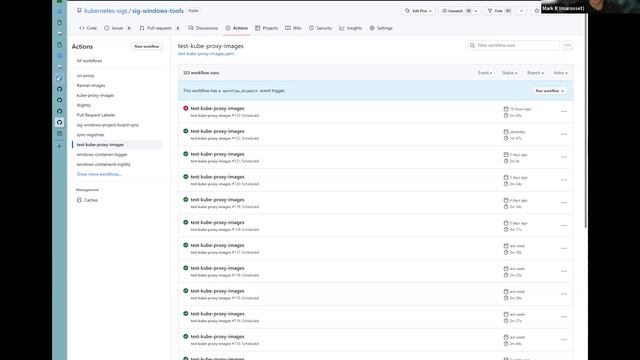This screenshot has width=640, height=360.
Task: Click the more options button beside filter box
Action: pos(567,45)
